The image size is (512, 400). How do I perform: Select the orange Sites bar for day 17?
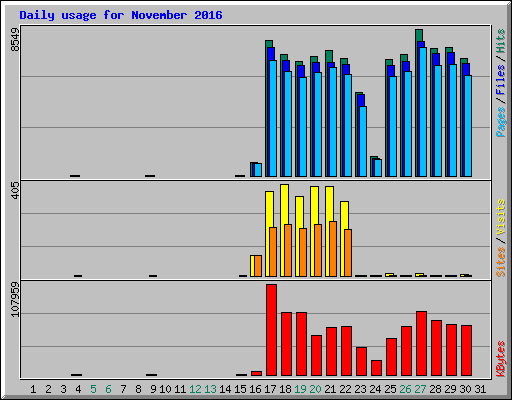click(x=273, y=252)
